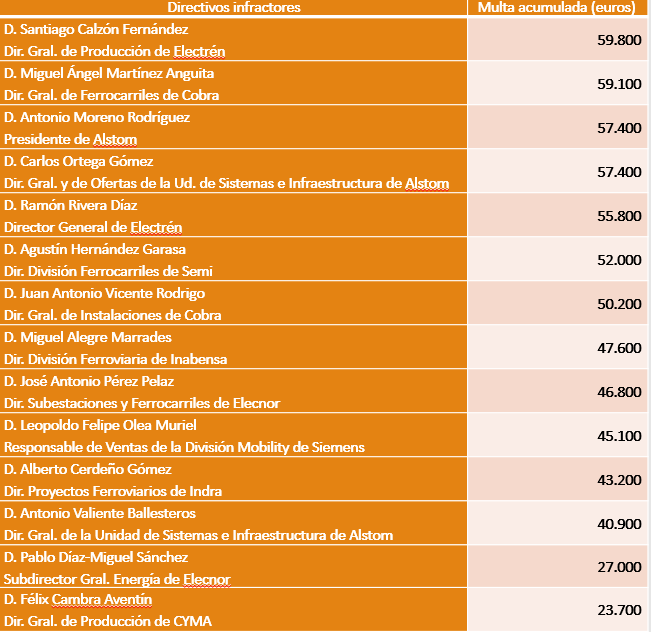Select the fine amount 50.200
The width and height of the screenshot is (651, 632).
(x=619, y=304)
